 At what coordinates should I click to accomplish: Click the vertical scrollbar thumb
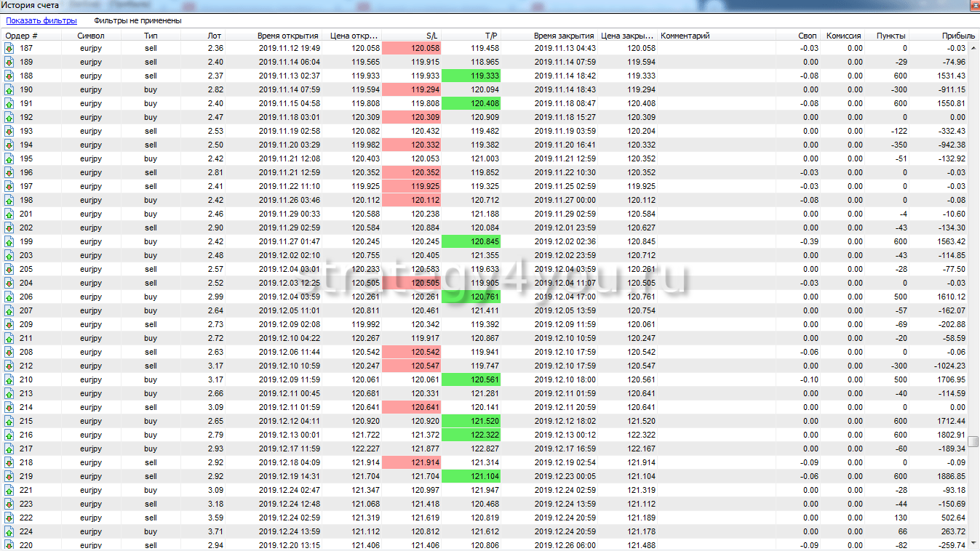976,441
